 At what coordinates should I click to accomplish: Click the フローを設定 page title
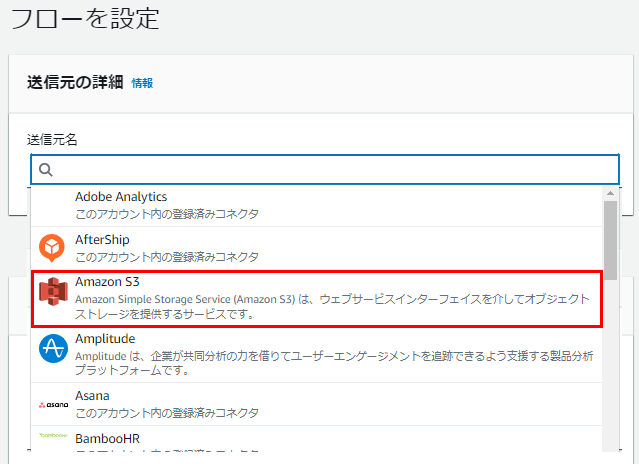click(85, 18)
